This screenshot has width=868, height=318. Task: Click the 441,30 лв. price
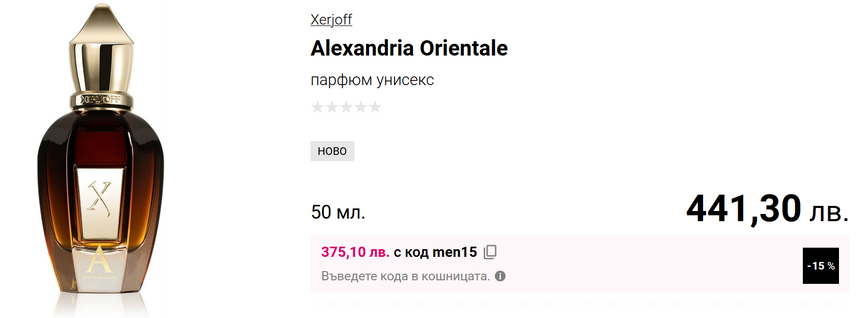point(767,209)
